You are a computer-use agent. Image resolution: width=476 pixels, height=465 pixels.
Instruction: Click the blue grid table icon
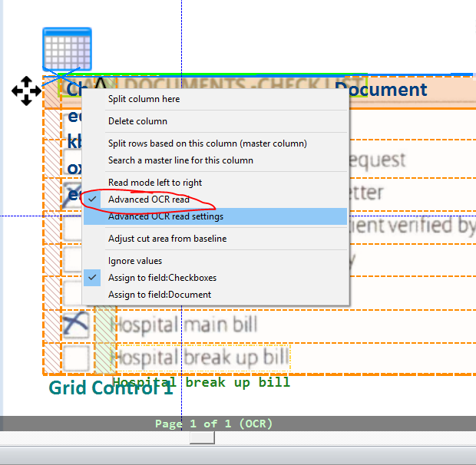67,50
